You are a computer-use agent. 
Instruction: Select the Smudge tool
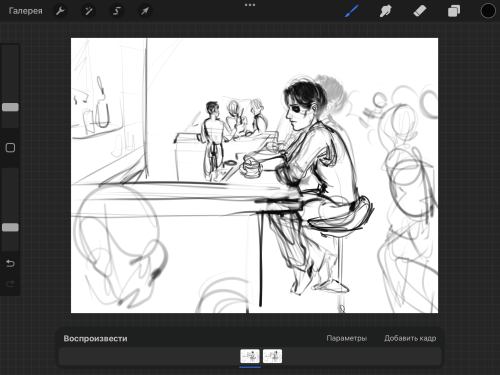pyautogui.click(x=386, y=11)
